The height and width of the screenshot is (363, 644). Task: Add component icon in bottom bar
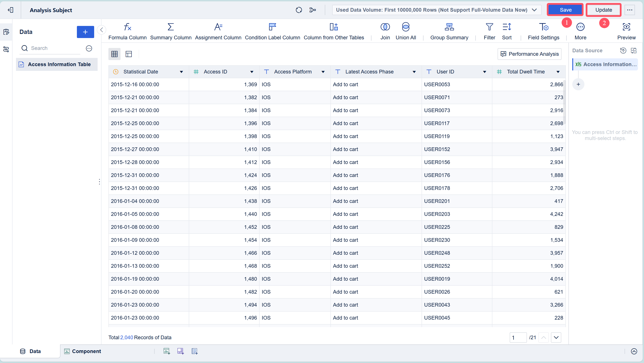click(x=167, y=351)
